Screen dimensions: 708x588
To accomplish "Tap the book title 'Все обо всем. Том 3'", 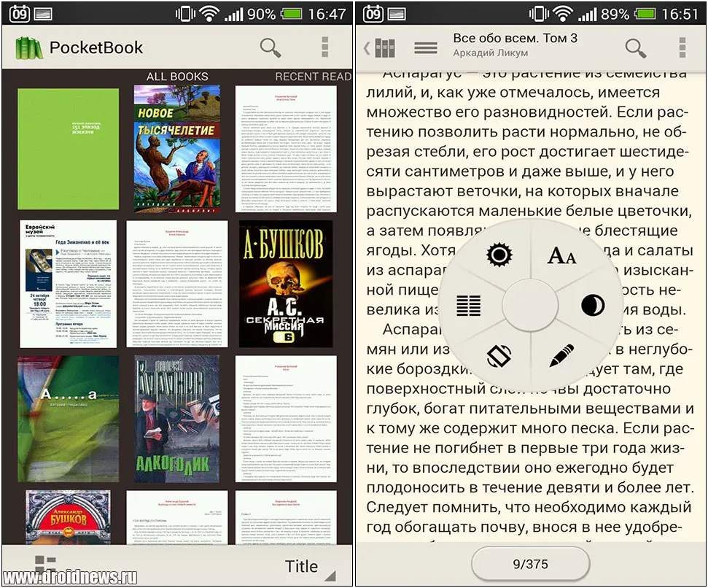I will pyautogui.click(x=516, y=39).
